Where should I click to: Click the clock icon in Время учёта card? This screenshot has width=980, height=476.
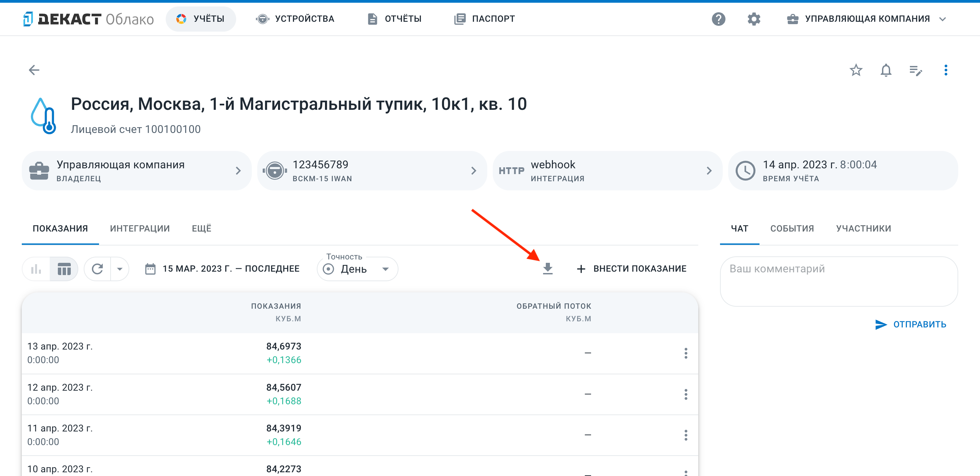click(745, 171)
